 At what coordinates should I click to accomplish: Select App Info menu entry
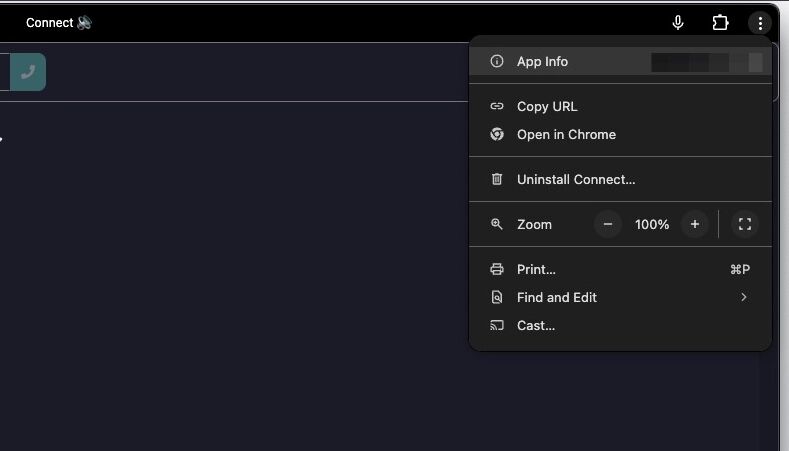[542, 62]
